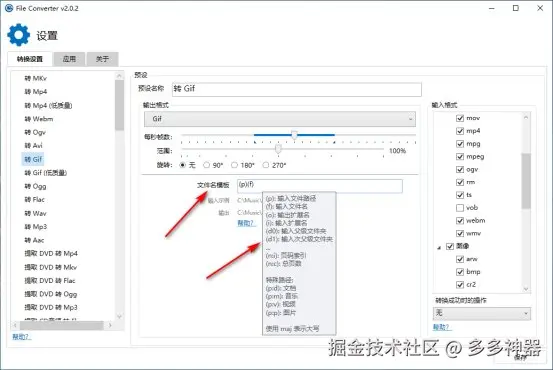553x370 pixels.
Task: Open the 帮助? link below the preset list
Action: point(22,336)
